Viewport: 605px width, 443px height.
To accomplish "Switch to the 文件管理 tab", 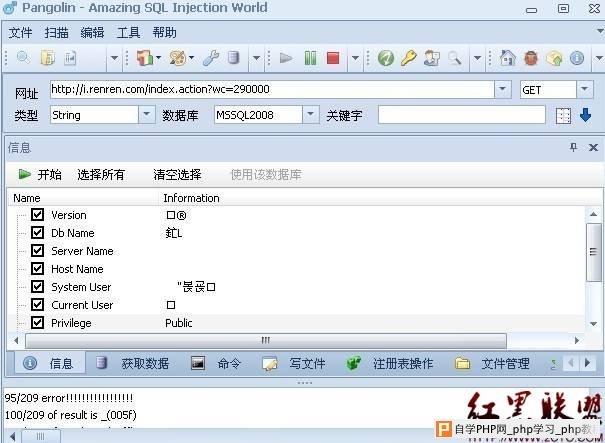I will click(x=492, y=363).
